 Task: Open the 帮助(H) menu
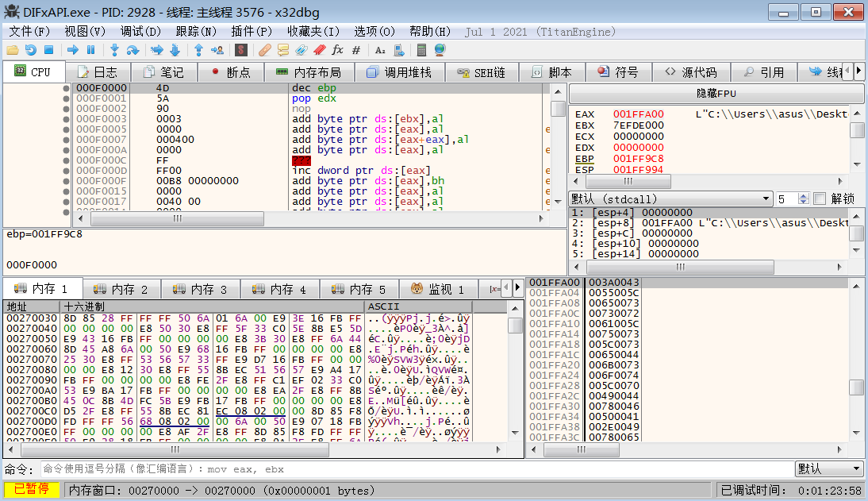click(430, 32)
